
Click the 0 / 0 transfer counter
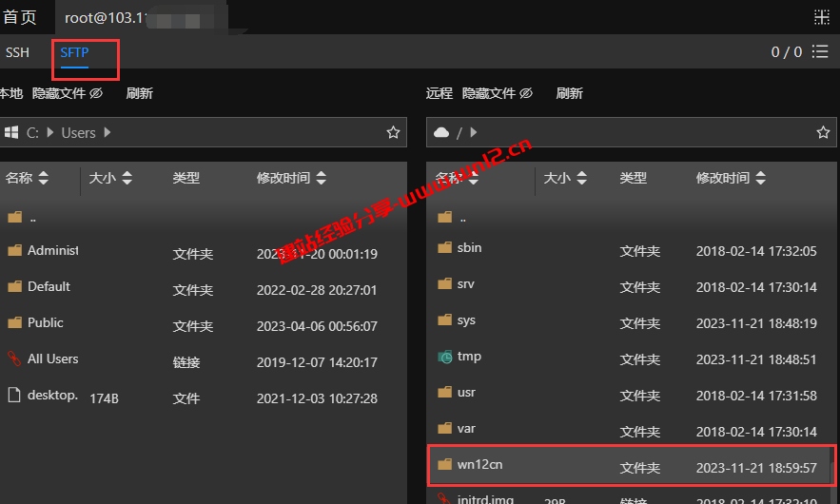[786, 52]
